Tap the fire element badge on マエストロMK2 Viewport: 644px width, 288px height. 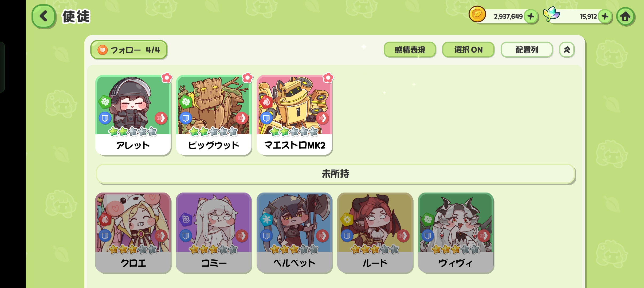coord(266,102)
